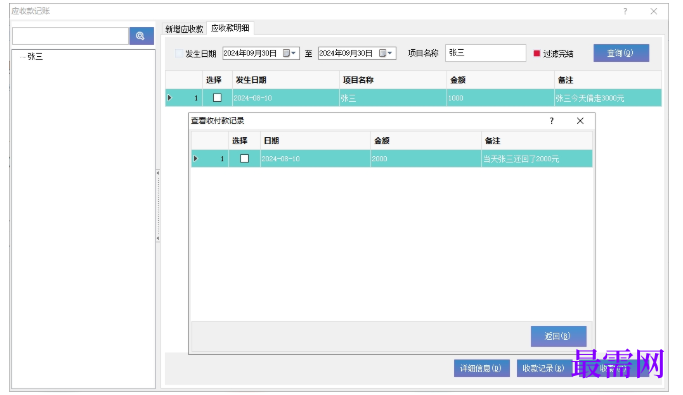Click the upper collapse arrow on the panel splitter
The width and height of the screenshot is (683, 395).
click(x=158, y=173)
